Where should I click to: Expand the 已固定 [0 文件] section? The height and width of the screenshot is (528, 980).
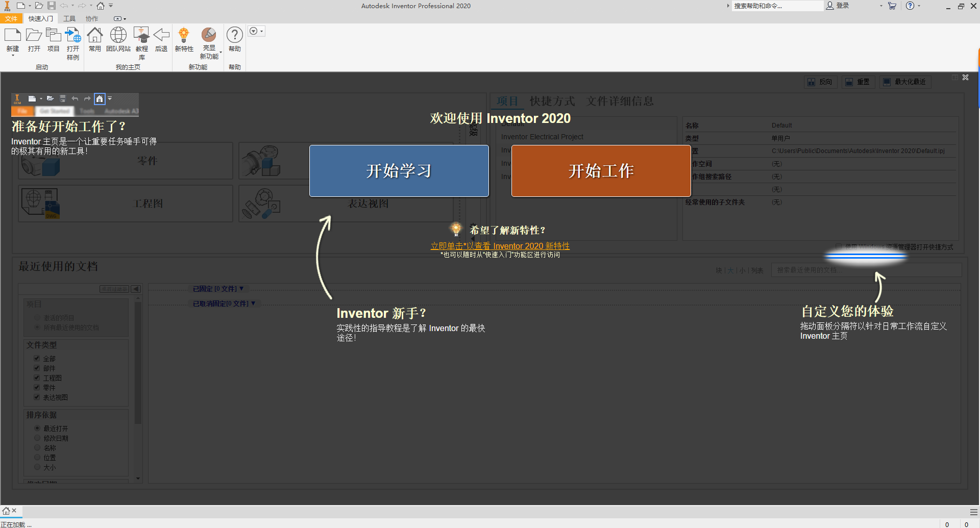[x=217, y=288]
